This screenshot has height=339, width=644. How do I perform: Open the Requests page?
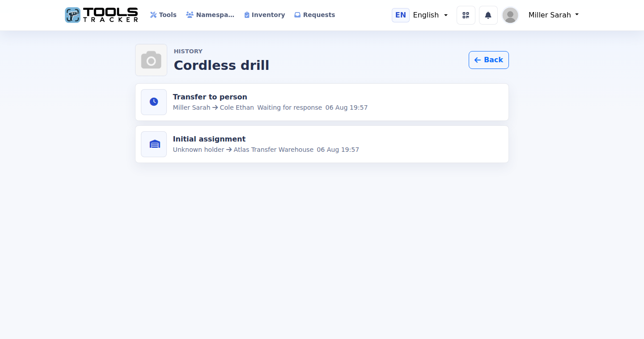314,15
